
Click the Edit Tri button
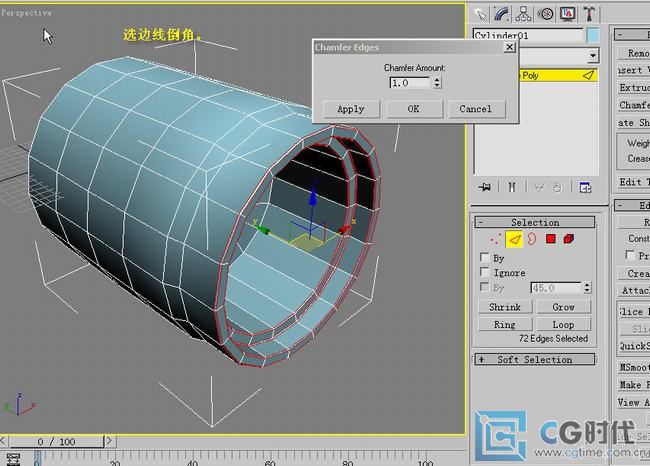(x=634, y=182)
